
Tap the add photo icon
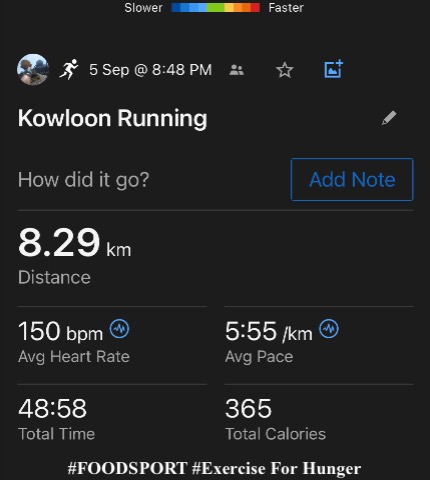click(334, 69)
